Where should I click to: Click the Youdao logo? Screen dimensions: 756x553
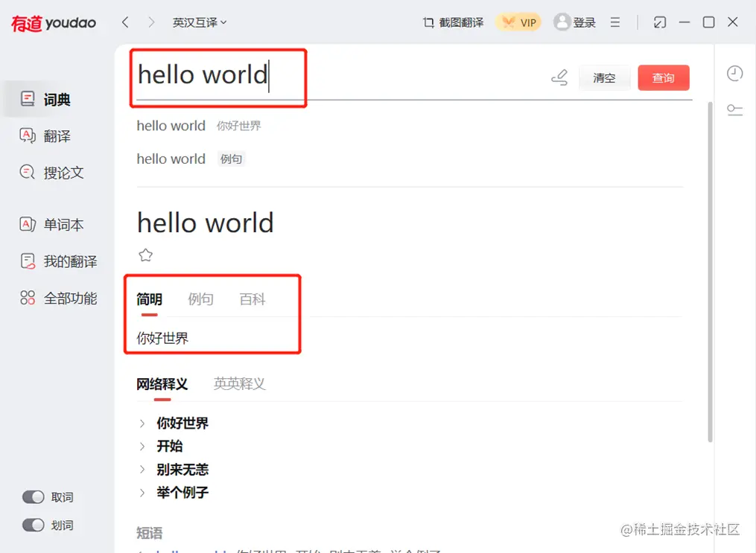point(54,22)
